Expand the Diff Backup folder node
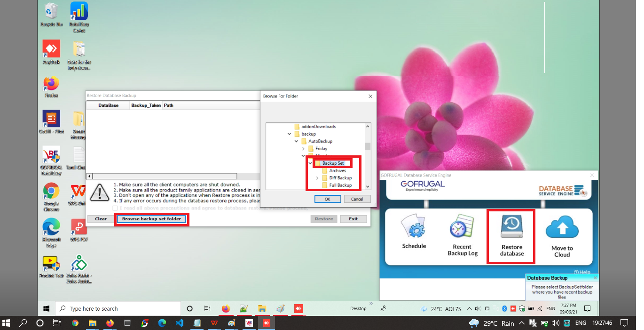644x330 pixels. pos(317,178)
